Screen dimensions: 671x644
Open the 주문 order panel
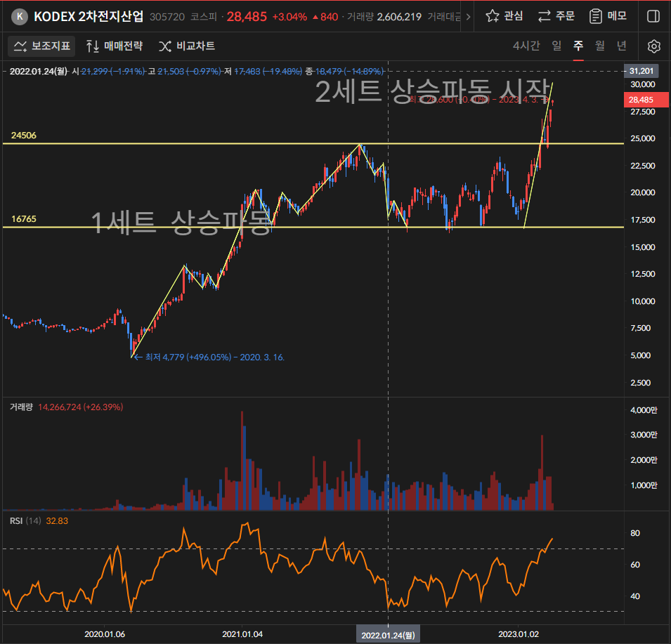[x=556, y=16]
